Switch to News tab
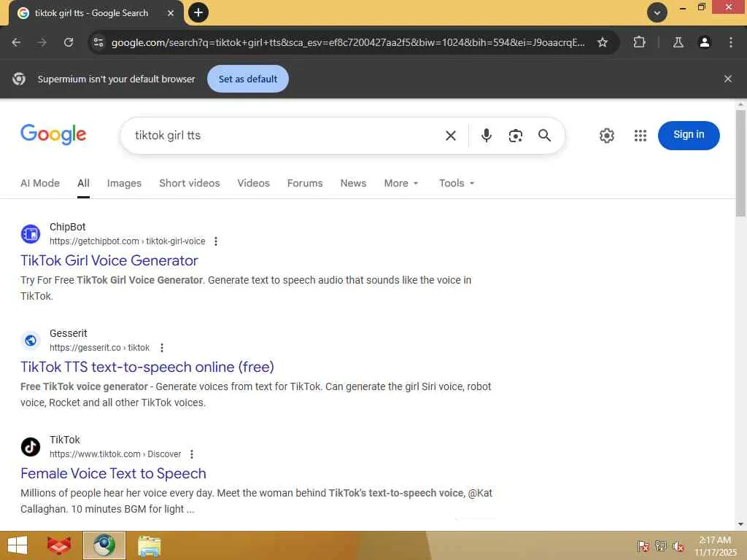Screen dimensions: 747x560 [x=354, y=183]
